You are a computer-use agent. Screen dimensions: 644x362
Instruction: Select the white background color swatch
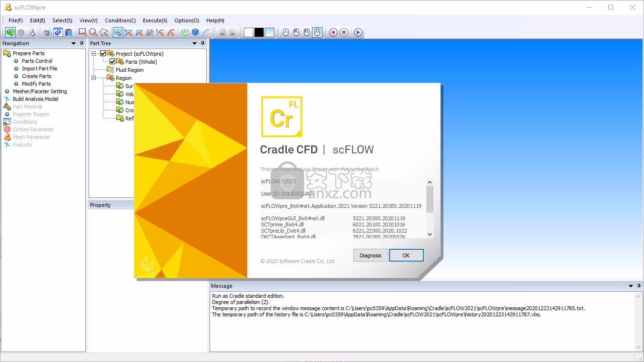(249, 32)
